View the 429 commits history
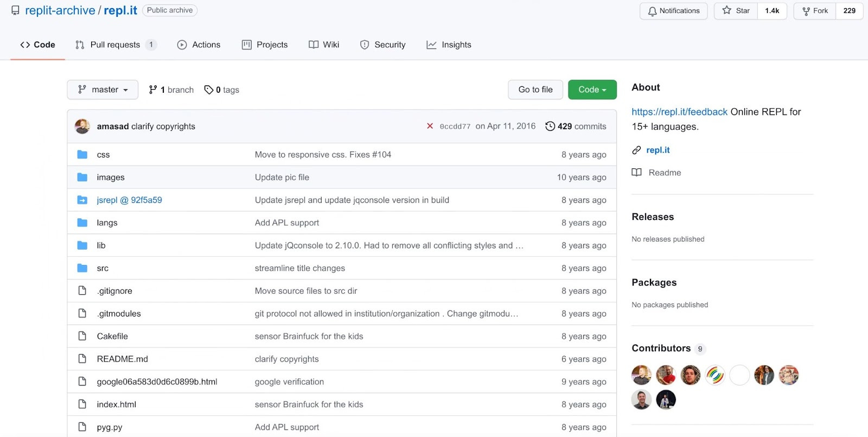868x437 pixels. pos(576,126)
